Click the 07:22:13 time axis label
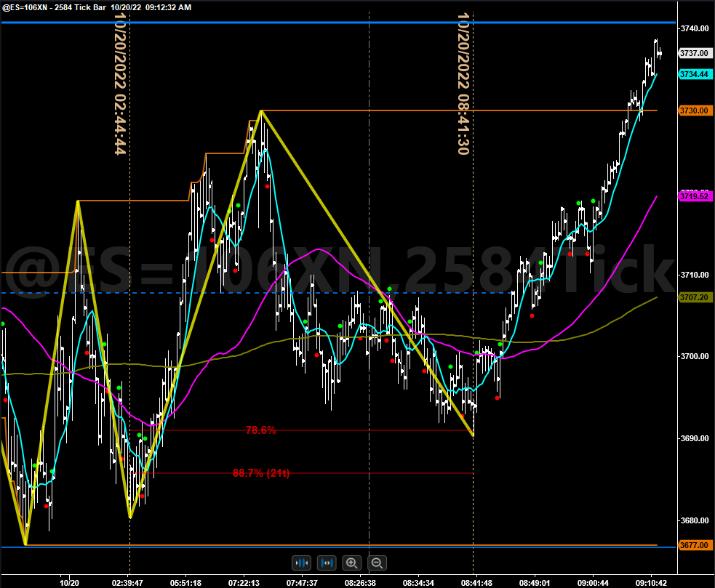 coord(244,583)
